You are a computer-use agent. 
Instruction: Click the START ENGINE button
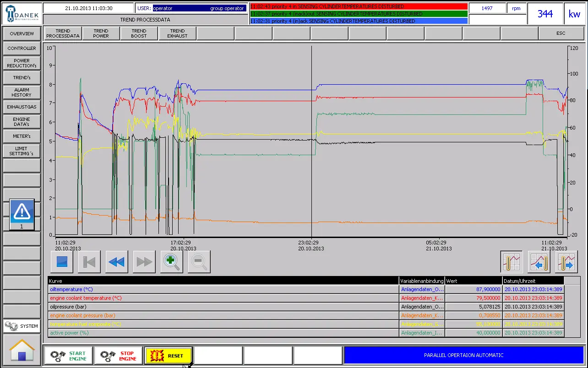pos(69,356)
